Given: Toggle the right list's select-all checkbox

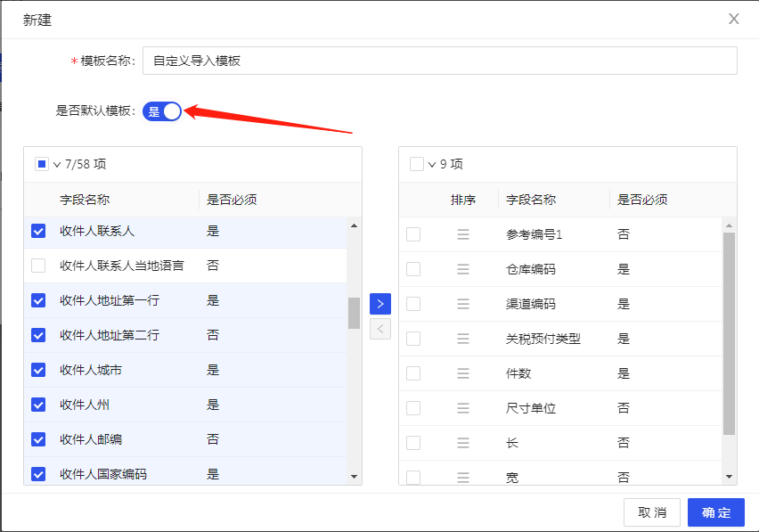Looking at the screenshot, I should pos(417,164).
